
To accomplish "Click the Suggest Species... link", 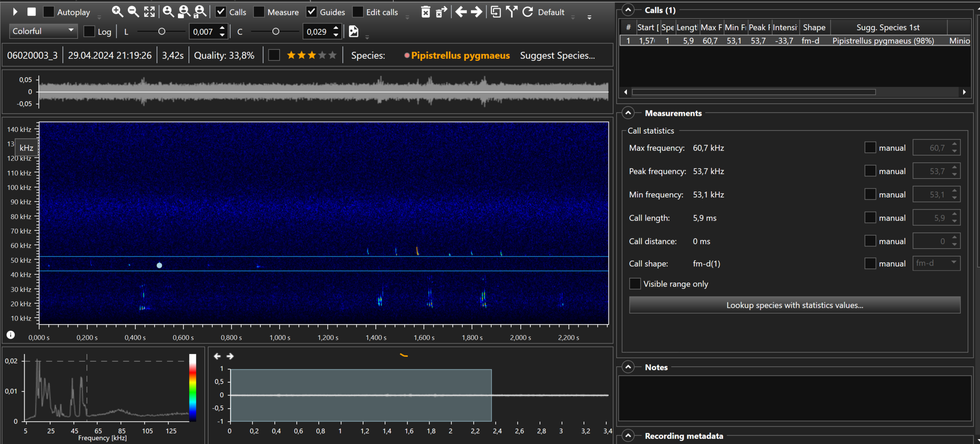I will [557, 55].
